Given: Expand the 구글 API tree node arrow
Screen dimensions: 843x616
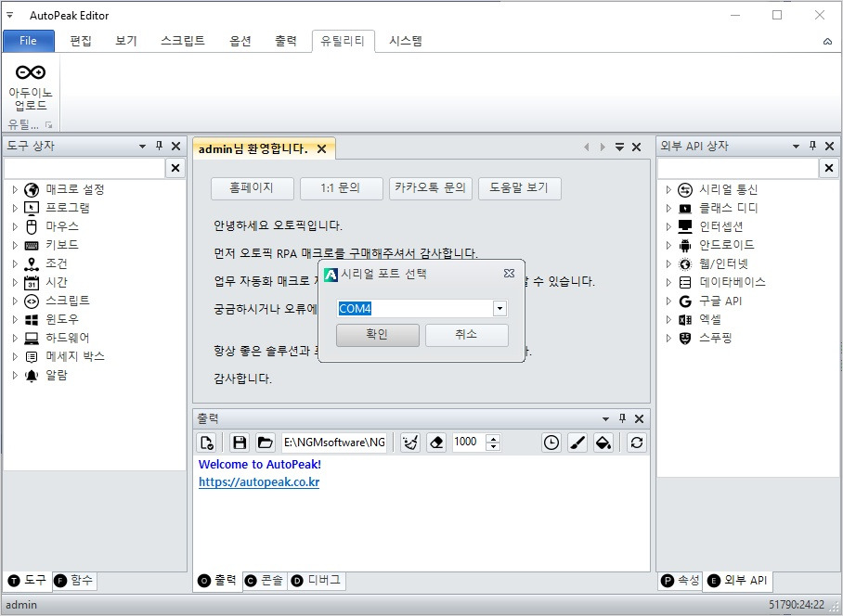Looking at the screenshot, I should pos(668,302).
